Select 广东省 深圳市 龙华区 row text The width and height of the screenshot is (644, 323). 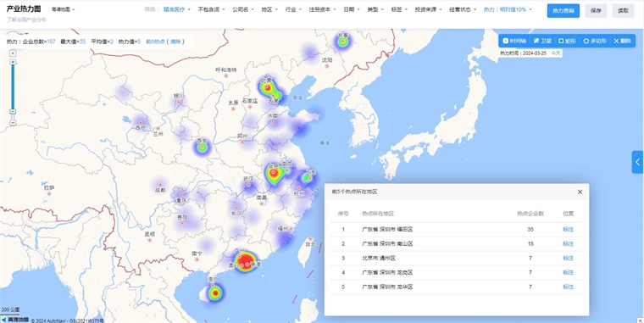tap(387, 287)
